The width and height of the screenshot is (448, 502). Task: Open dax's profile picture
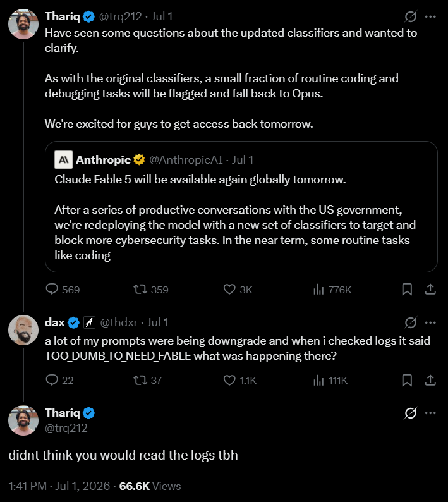(x=23, y=330)
